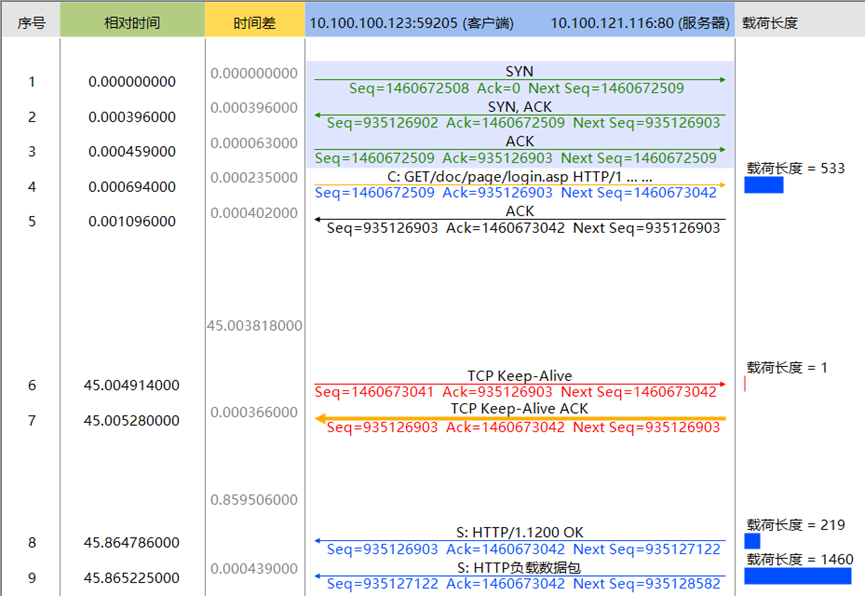This screenshot has width=865, height=596.
Task: Select sequence number 4
Action: coord(32,187)
